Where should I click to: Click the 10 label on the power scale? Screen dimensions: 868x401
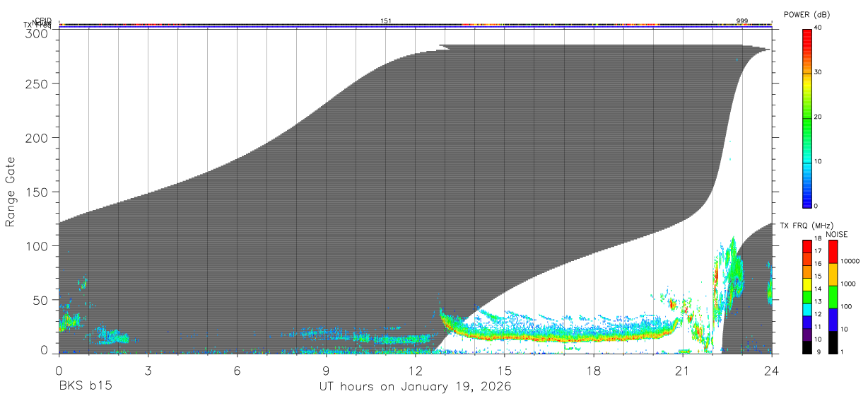click(x=819, y=161)
